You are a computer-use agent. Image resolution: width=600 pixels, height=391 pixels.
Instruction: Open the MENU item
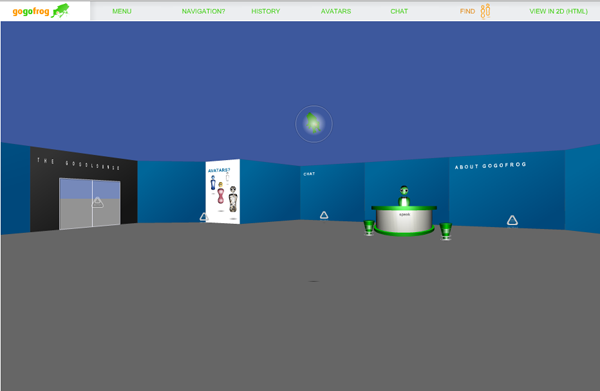point(122,11)
